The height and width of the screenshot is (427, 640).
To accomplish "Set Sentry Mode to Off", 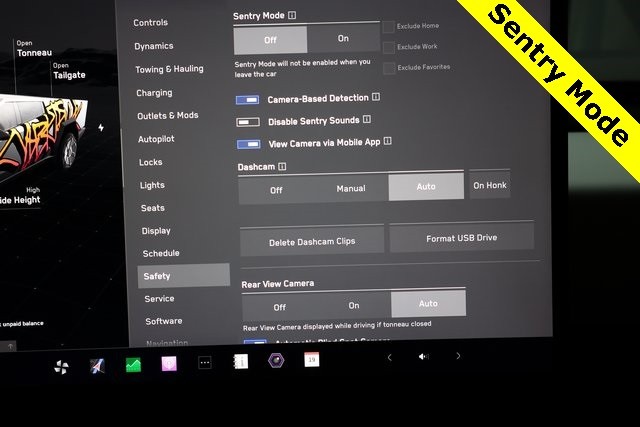I will [x=270, y=40].
